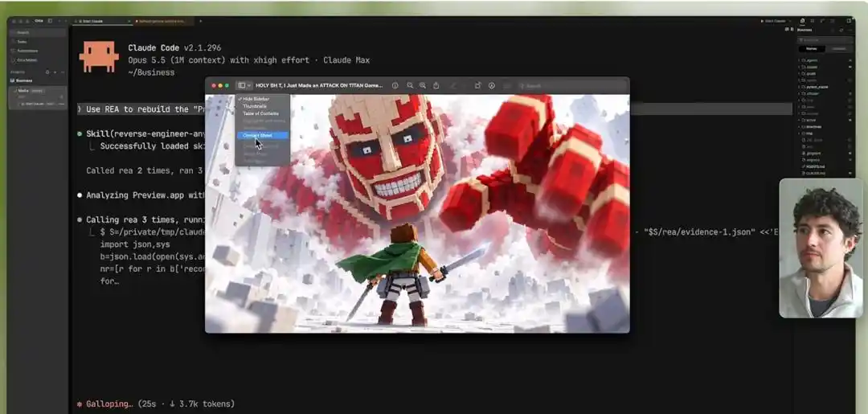Click the Markup pen-circle icon in Preview
This screenshot has height=414, width=868.
492,86
